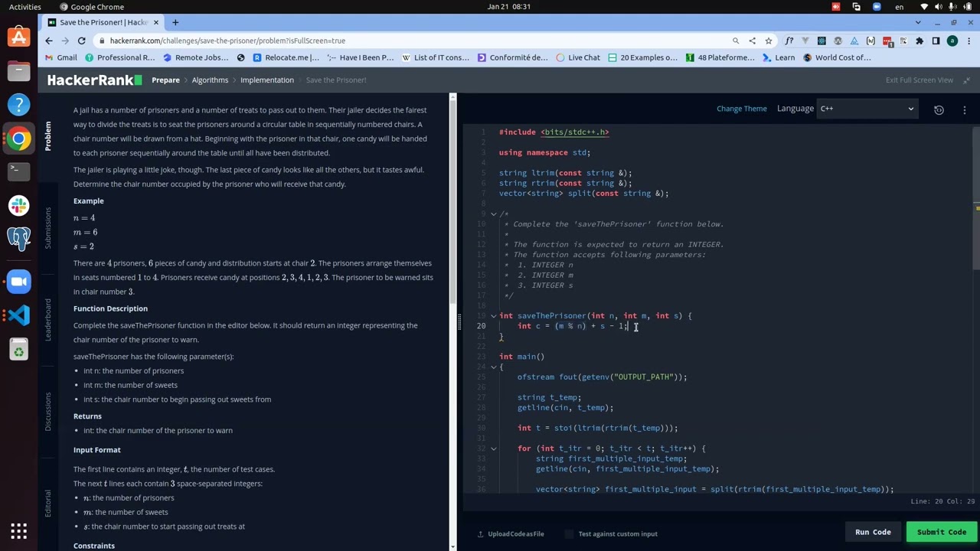
Task: Go to Prepare in the breadcrumb
Action: coord(165,80)
